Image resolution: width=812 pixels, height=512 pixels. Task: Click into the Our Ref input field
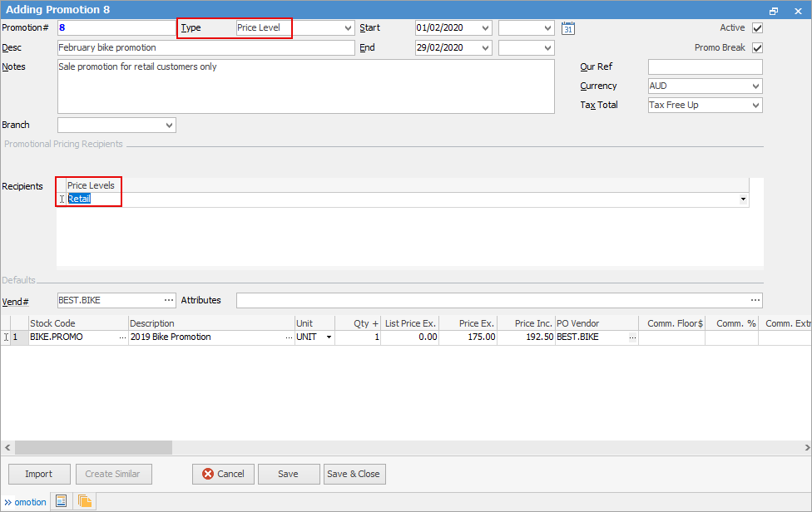[705, 67]
